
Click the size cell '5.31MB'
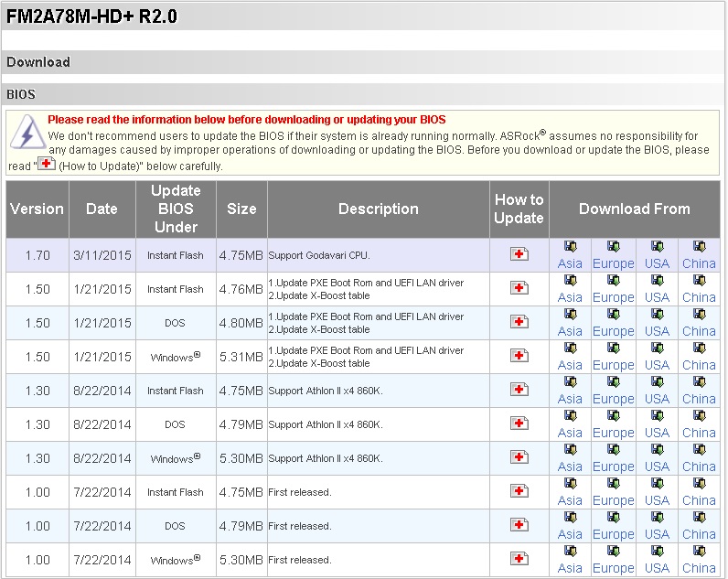pos(241,357)
